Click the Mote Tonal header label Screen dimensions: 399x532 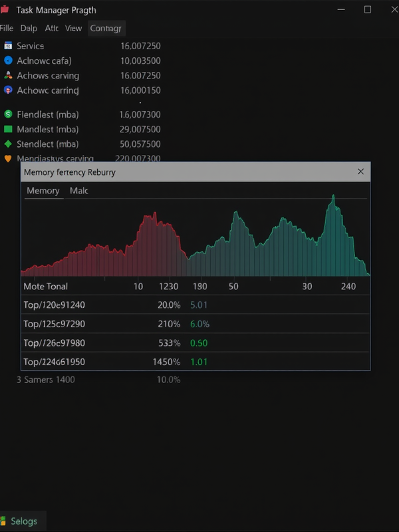click(x=45, y=287)
